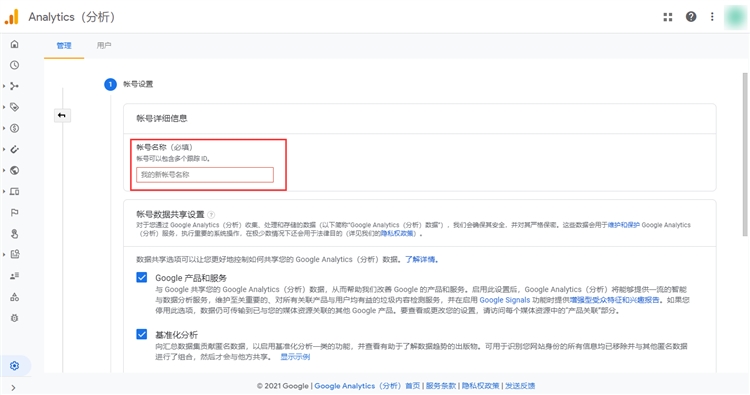
Task: Switch to the 管理 tab
Action: pos(64,45)
